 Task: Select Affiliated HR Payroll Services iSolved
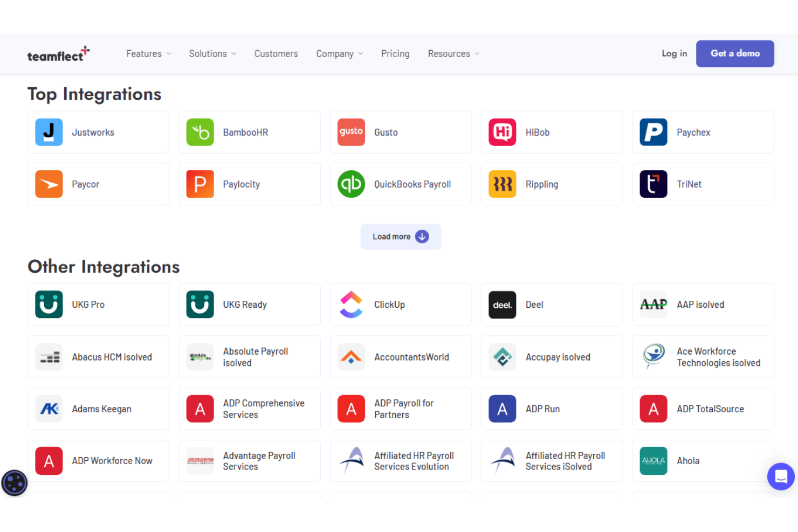pyautogui.click(x=565, y=461)
